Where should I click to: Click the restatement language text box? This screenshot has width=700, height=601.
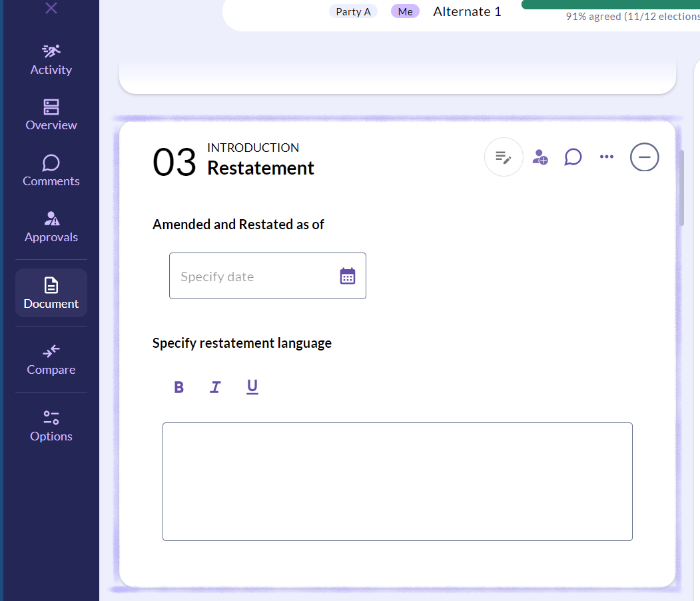click(x=398, y=482)
